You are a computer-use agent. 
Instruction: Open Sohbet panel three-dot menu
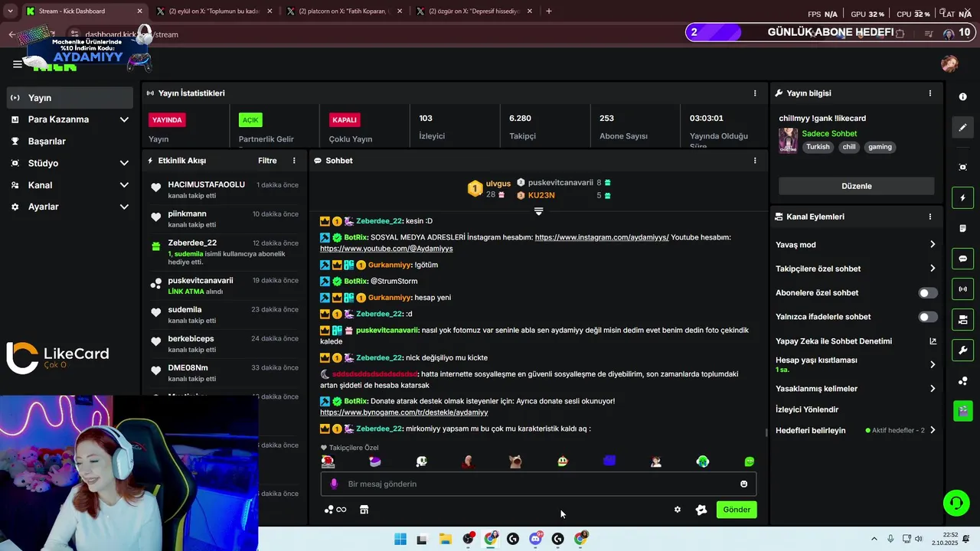(755, 161)
